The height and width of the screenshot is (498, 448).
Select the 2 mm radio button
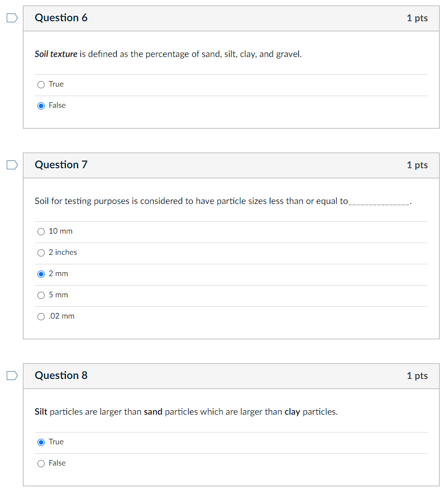click(41, 274)
